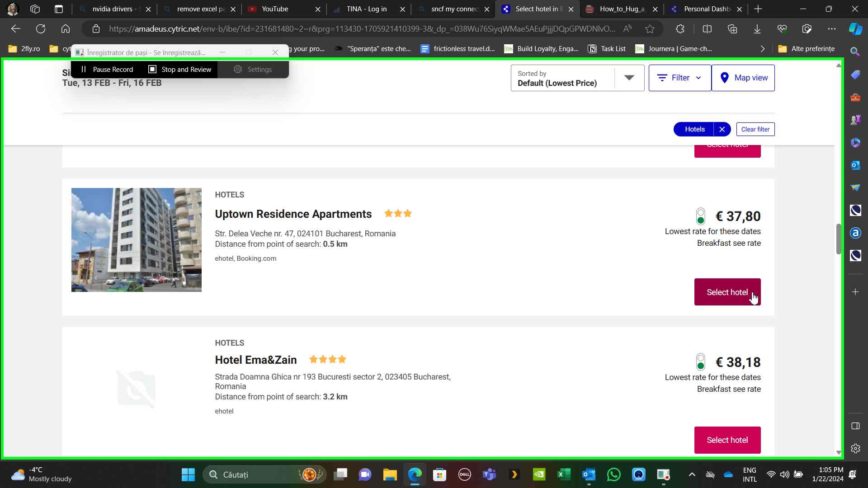Open the Read aloud option
The width and height of the screenshot is (868, 488).
(627, 29)
